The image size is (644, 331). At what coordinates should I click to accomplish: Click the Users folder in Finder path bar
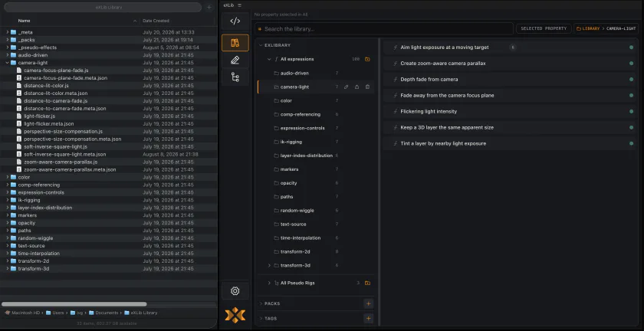[x=55, y=313]
